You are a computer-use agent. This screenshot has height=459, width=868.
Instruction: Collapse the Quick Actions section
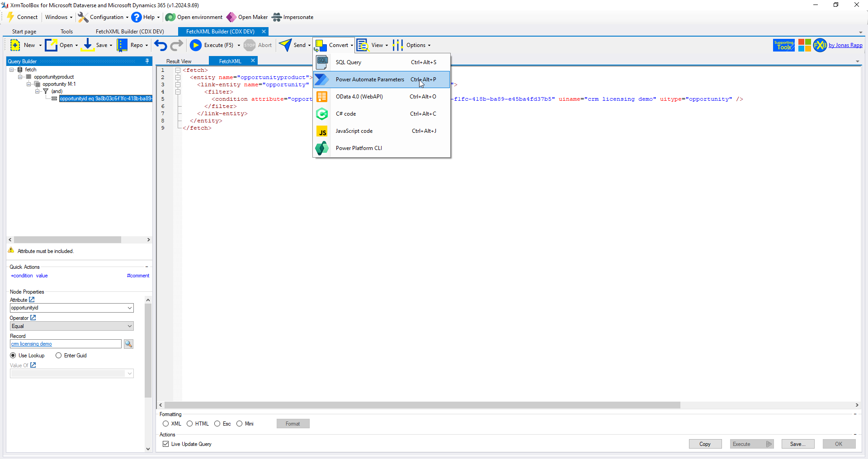(x=147, y=267)
